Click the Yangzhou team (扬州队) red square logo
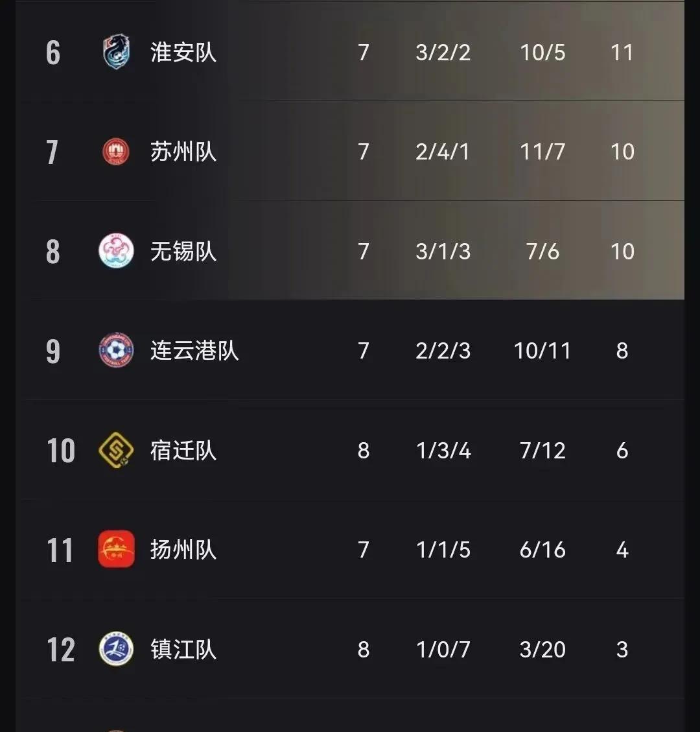Image resolution: width=700 pixels, height=732 pixels. pyautogui.click(x=117, y=550)
